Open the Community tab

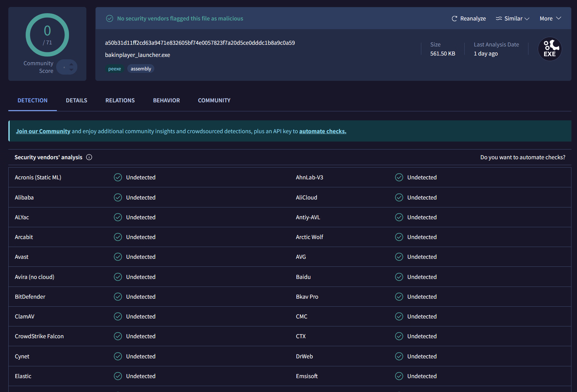(x=214, y=100)
